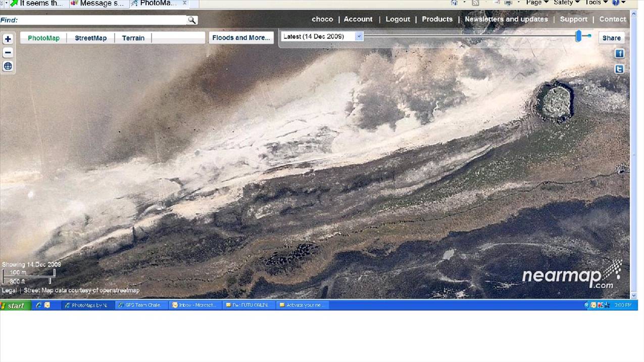Switch to PhotoMap view
The height and width of the screenshot is (362, 644).
coord(43,38)
